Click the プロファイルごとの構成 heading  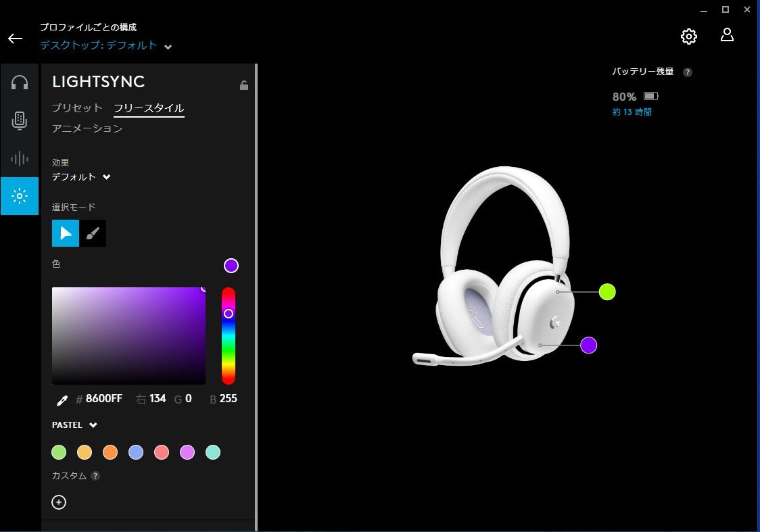point(88,27)
